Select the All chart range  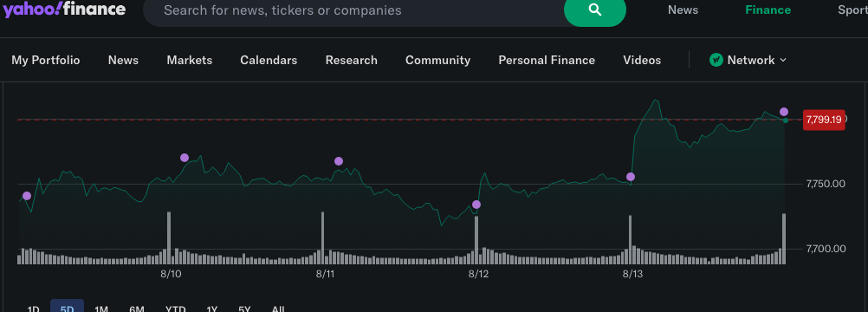[278, 308]
